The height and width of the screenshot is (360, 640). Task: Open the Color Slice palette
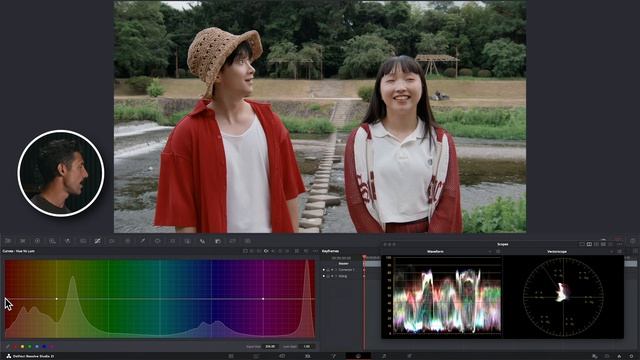tap(127, 241)
